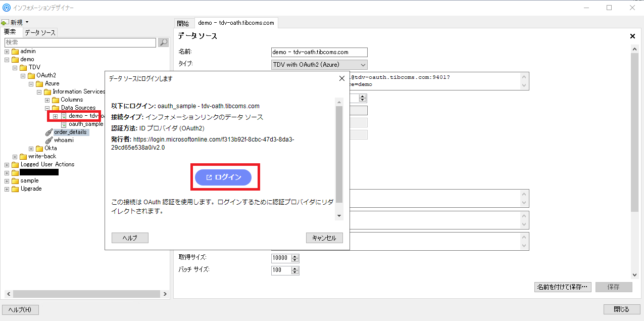Switch to the 要素 tab
The width and height of the screenshot is (644, 321).
(10, 32)
